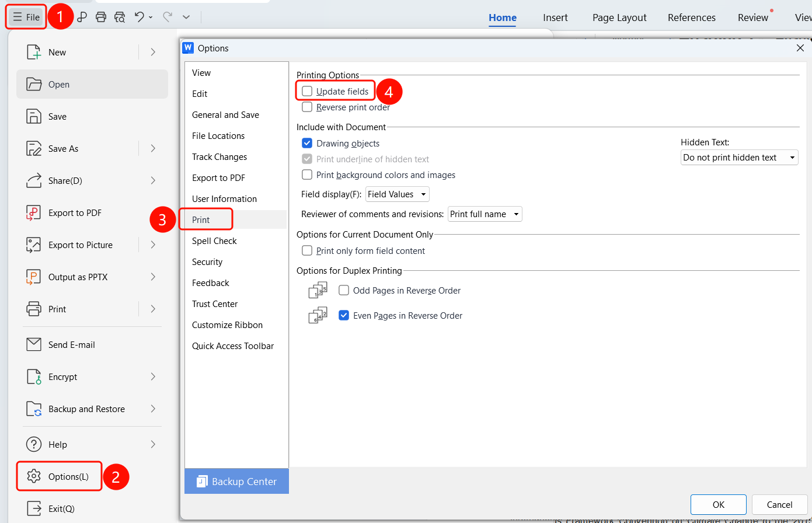Click the Export to Picture icon
The image size is (812, 523).
(34, 245)
